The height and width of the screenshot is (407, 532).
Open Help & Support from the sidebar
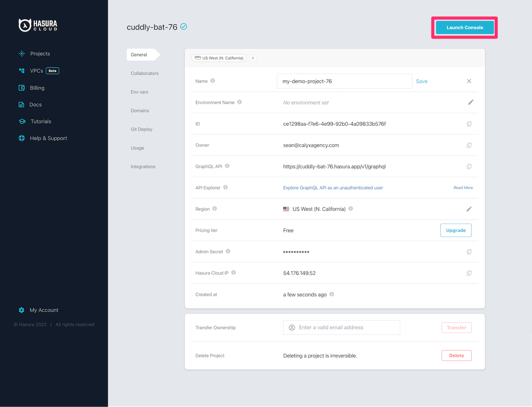(21, 138)
